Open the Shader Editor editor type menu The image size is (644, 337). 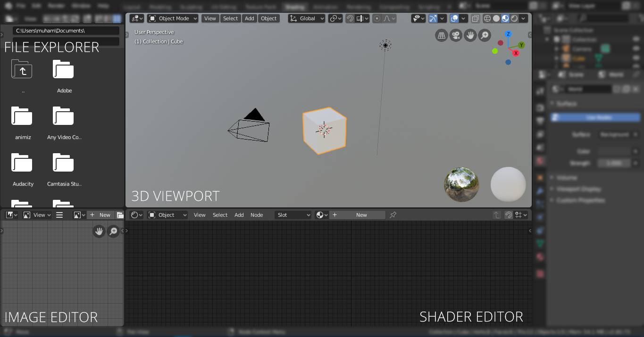pyautogui.click(x=137, y=215)
